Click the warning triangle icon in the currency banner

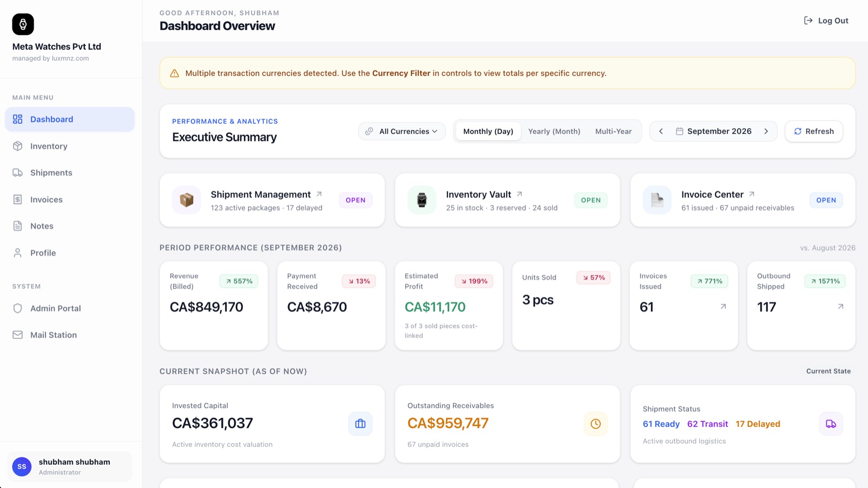(x=175, y=73)
